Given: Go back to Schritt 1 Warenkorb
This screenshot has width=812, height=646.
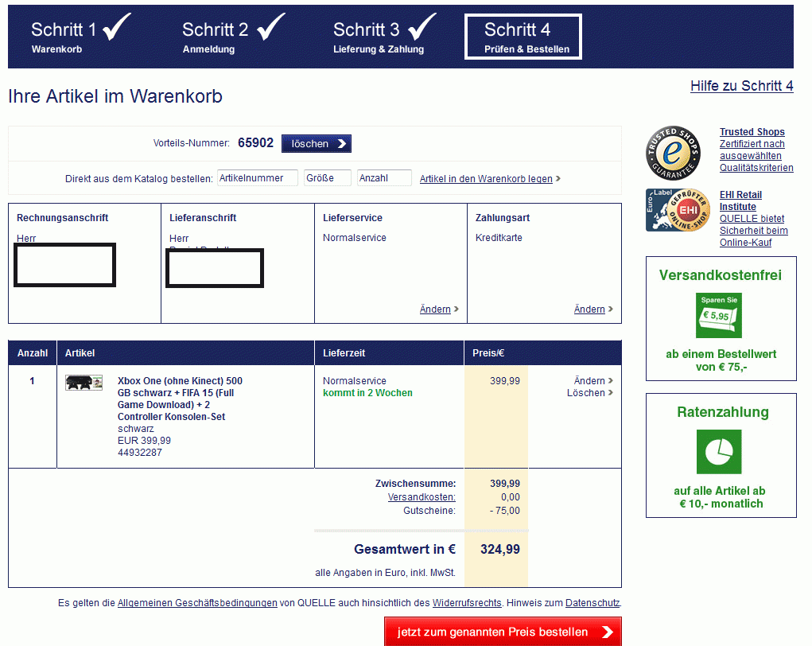Looking at the screenshot, I should [x=80, y=36].
